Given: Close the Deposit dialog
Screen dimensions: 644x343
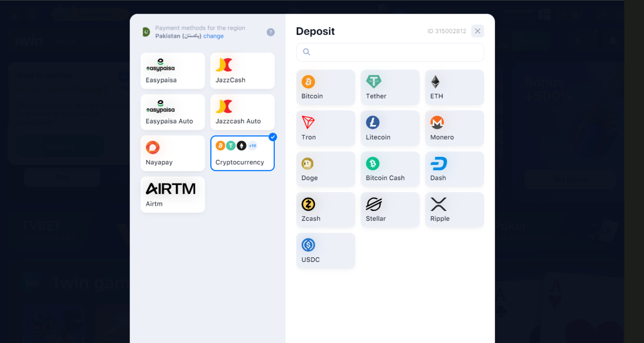Looking at the screenshot, I should 477,31.
